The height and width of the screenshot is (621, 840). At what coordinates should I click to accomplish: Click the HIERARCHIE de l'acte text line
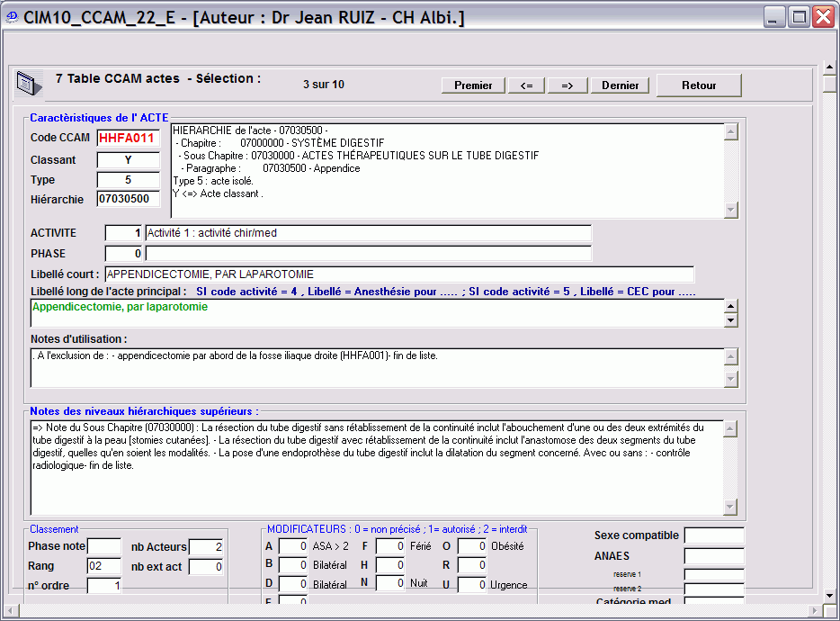[x=250, y=130]
